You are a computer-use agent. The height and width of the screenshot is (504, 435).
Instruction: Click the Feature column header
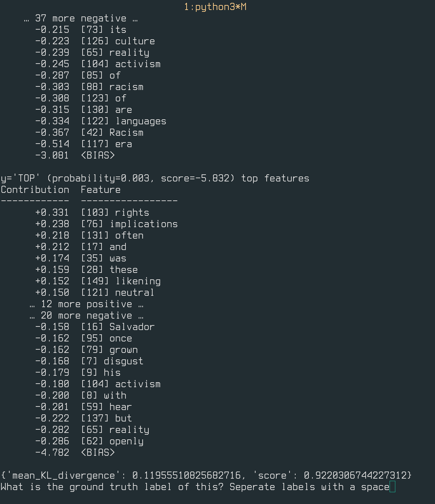(x=101, y=190)
